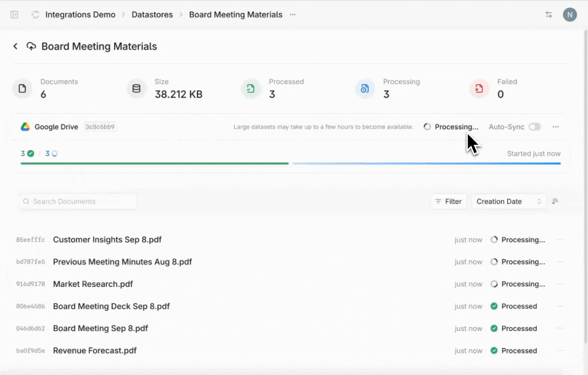Open the Filter options
The image size is (588, 375).
coord(448,202)
